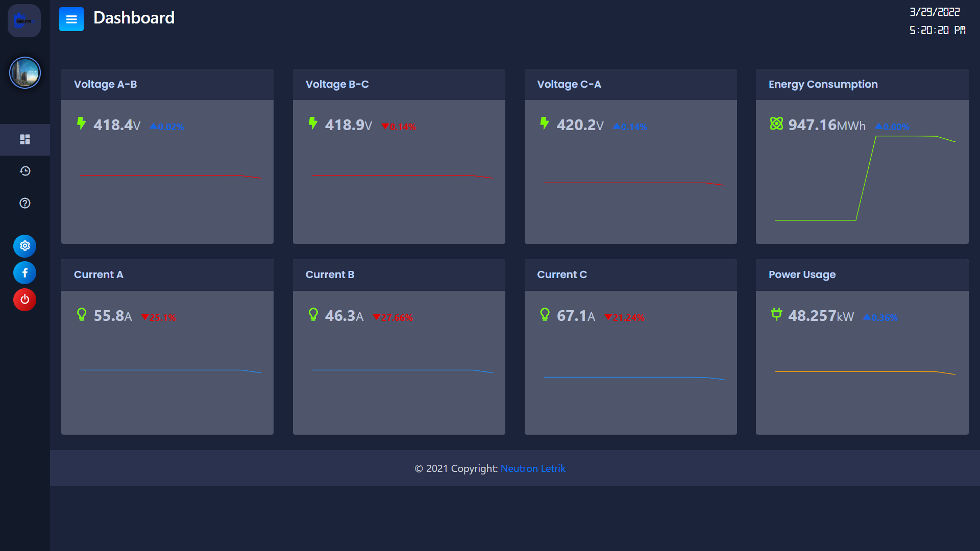Click the atom icon beside 947.16MWh
980x551 pixels.
pyautogui.click(x=776, y=123)
